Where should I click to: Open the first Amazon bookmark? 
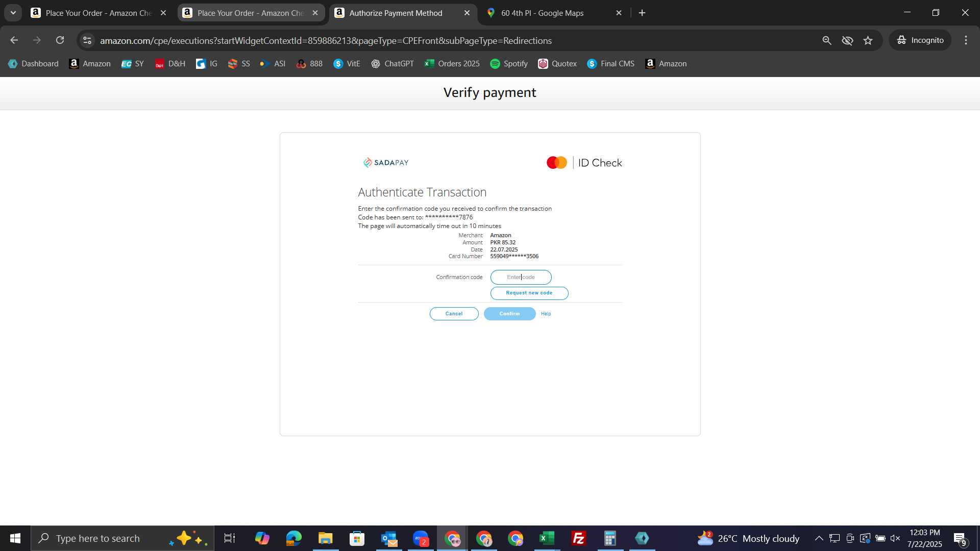click(90, 64)
